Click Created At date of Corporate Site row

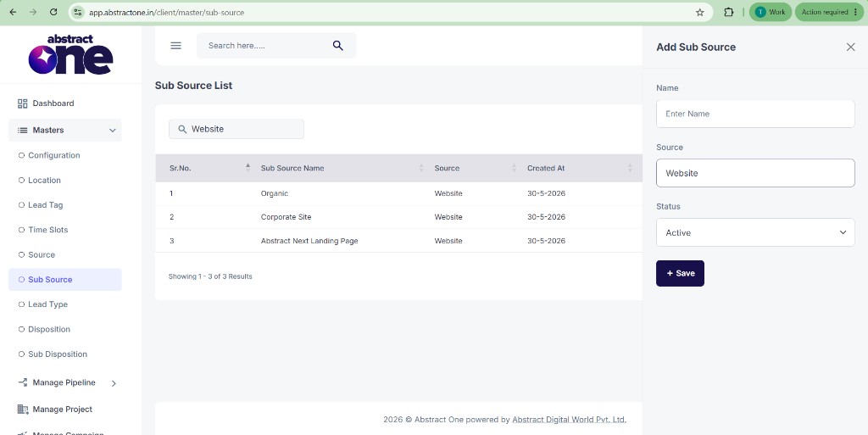point(547,217)
